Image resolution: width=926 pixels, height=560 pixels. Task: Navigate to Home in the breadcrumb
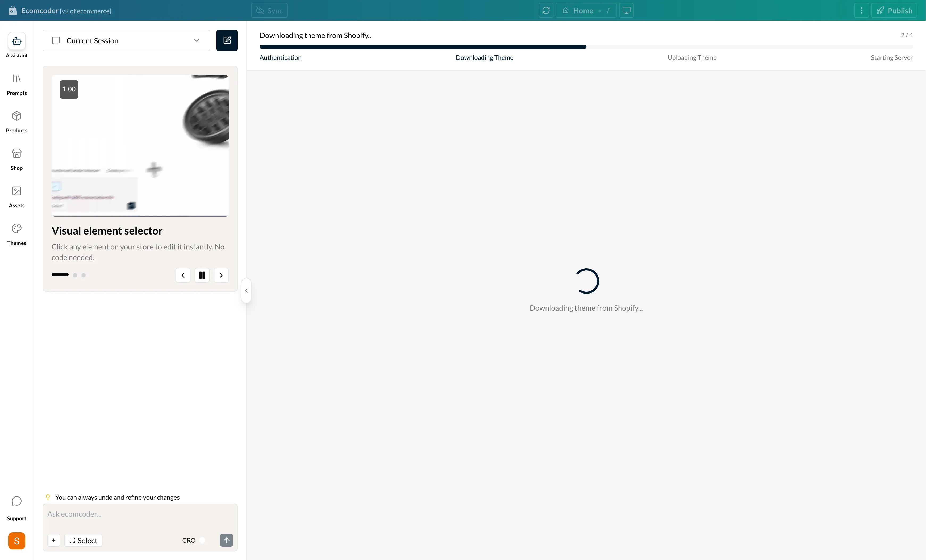pyautogui.click(x=582, y=10)
